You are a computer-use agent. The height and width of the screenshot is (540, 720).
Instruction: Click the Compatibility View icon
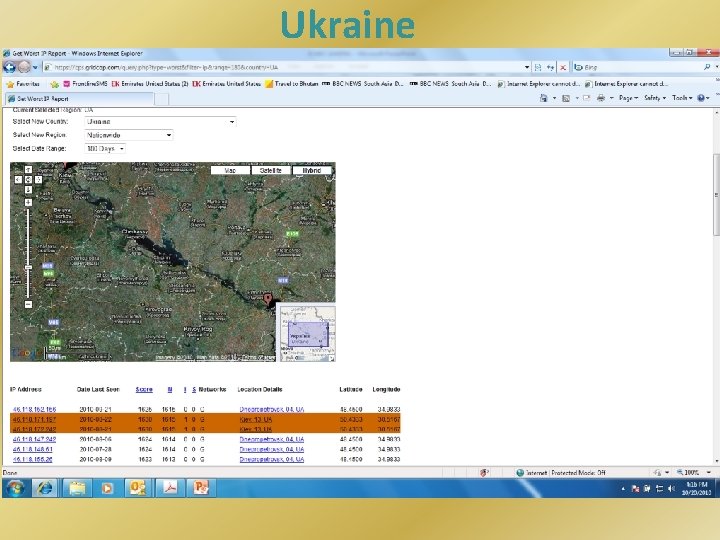538,68
